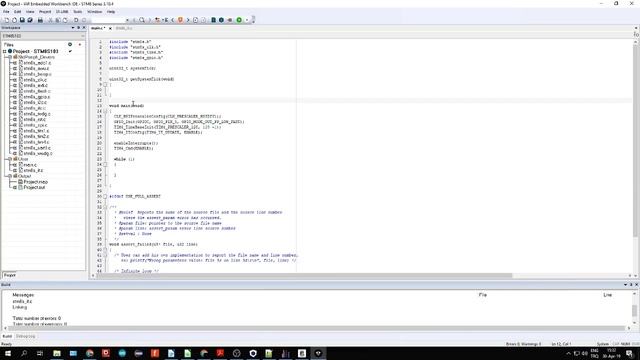Select stm8s_it.c under the User group

33,170
